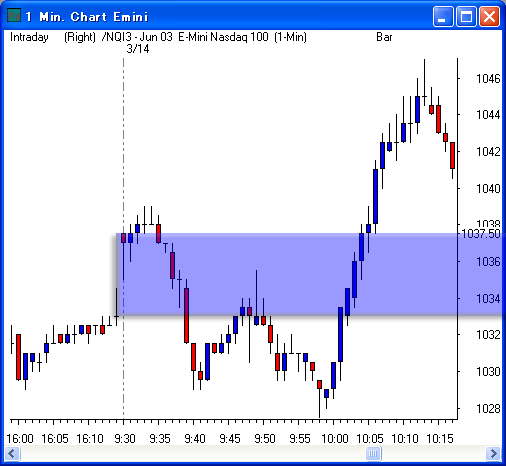Click the '(Right)' header label
506x466 pixels.
pos(80,37)
